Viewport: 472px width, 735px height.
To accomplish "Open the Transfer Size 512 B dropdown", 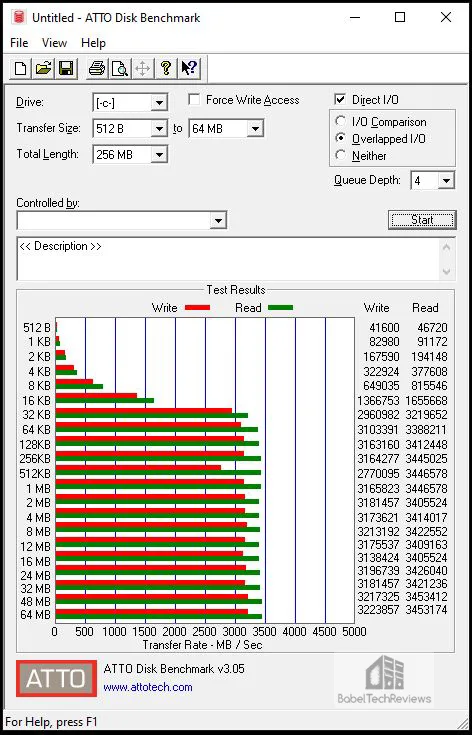I will click(x=159, y=128).
